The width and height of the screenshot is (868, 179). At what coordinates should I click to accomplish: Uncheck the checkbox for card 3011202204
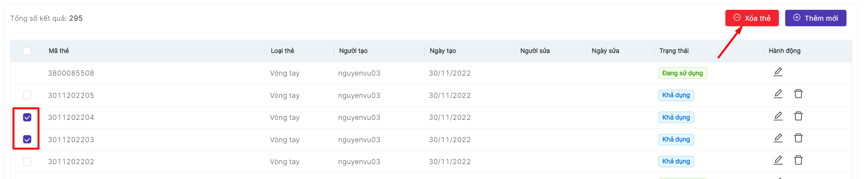coord(27,118)
